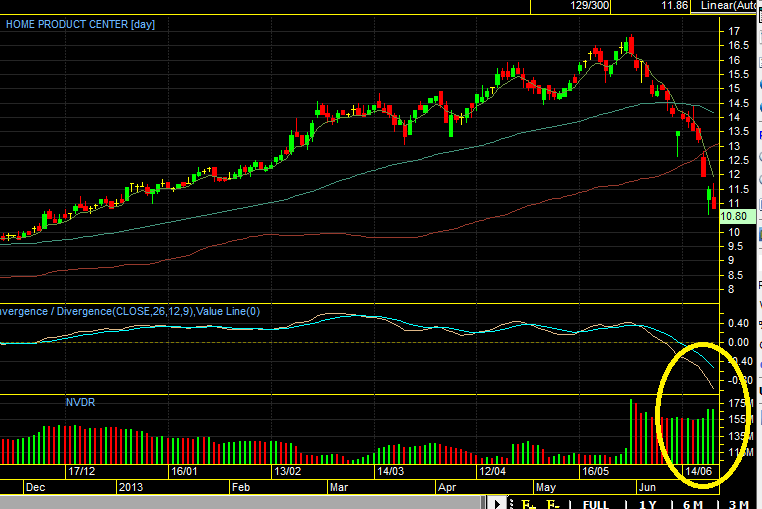Click the 0.40 MACD axis label
Viewport: 762px width, 509px height.
coord(738,323)
